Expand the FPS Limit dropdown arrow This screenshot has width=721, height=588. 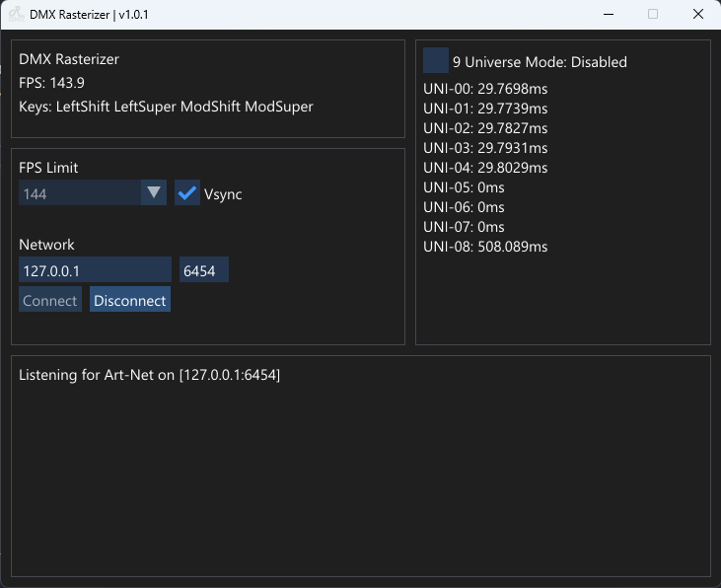[154, 193]
